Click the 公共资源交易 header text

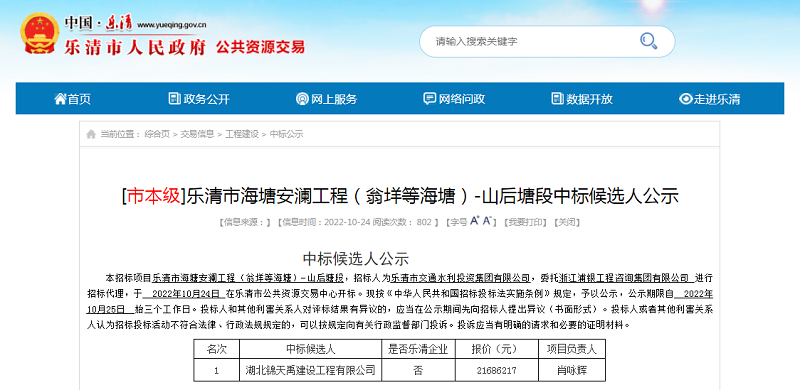[x=261, y=47]
